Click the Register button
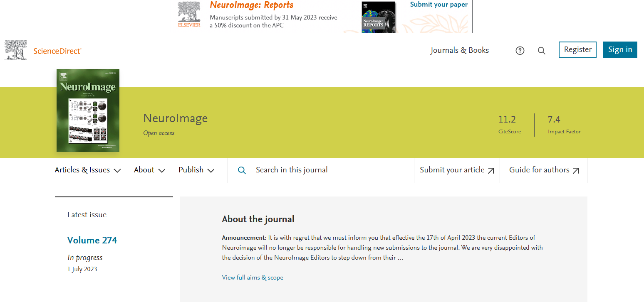 (578, 49)
